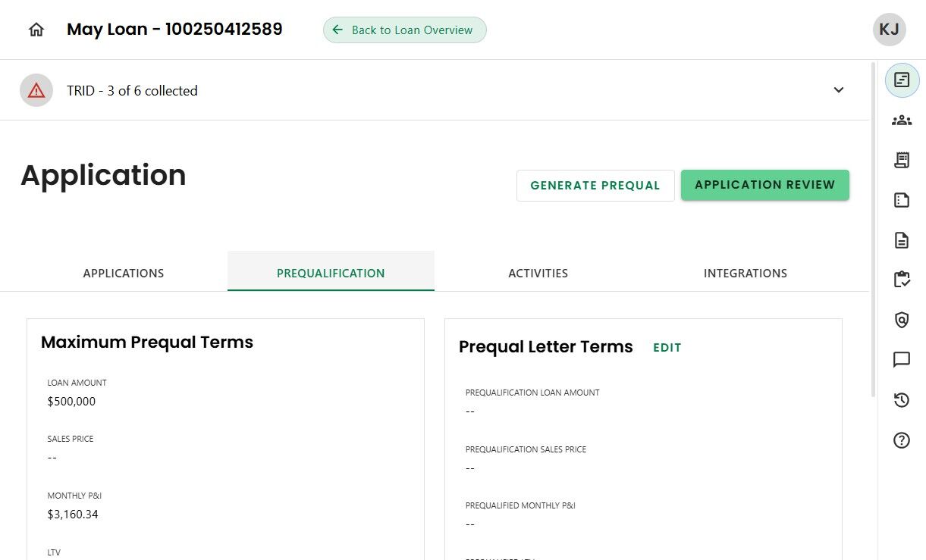
Task: Click the Generate Prequal button
Action: [595, 186]
